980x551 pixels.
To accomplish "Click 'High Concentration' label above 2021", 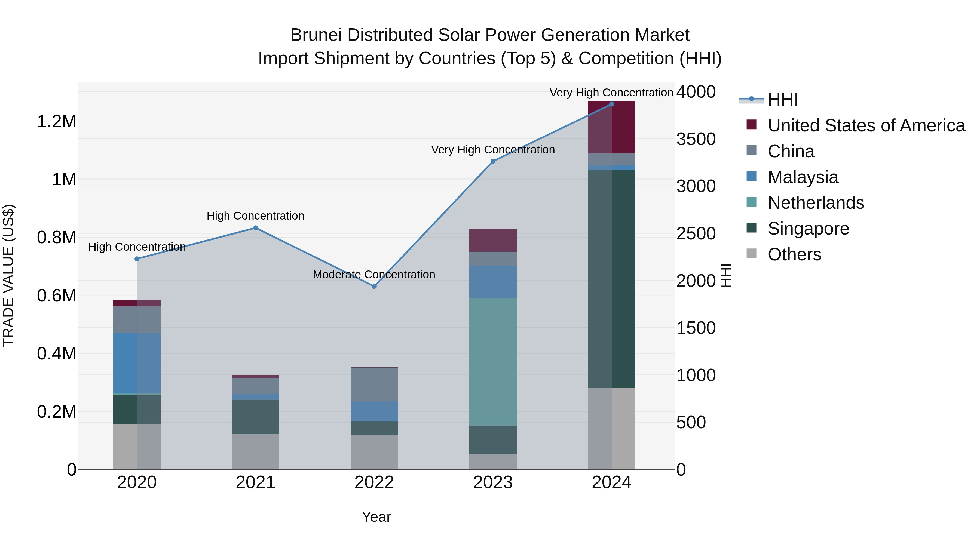I will tap(256, 216).
